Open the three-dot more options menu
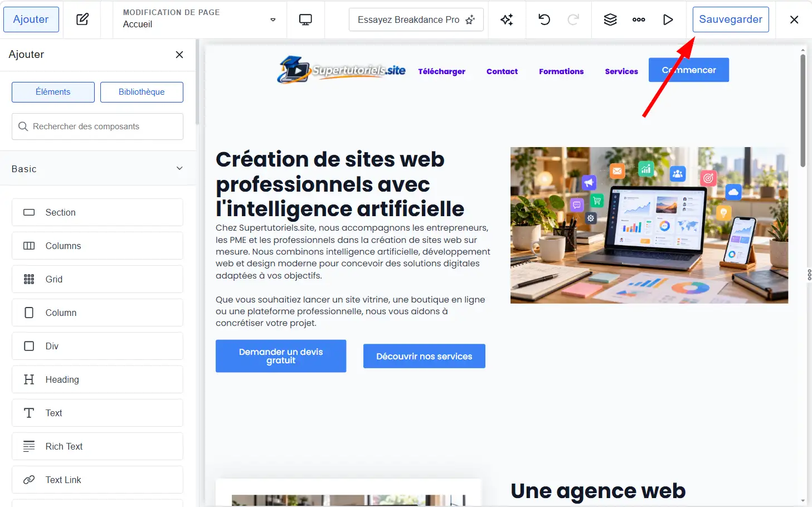The image size is (812, 507). point(639,19)
